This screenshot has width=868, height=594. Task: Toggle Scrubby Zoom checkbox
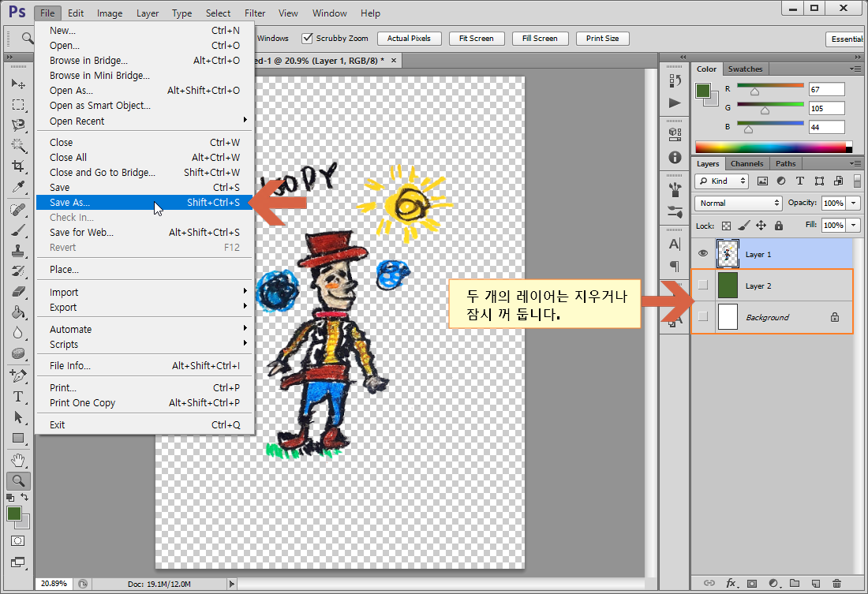coord(307,38)
